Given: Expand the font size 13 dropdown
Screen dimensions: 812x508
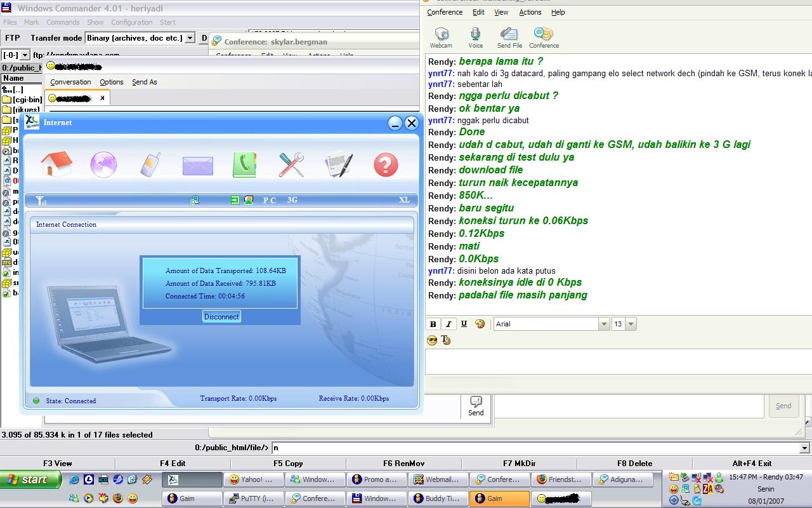Looking at the screenshot, I should [x=631, y=324].
